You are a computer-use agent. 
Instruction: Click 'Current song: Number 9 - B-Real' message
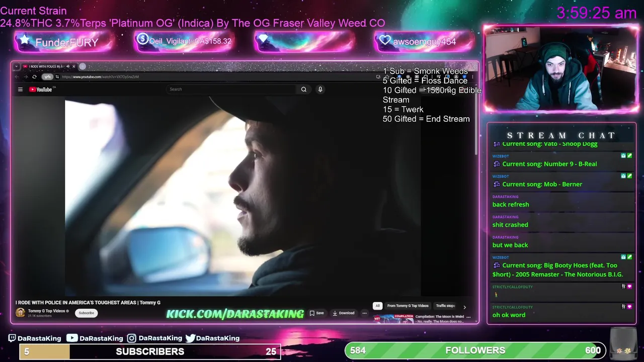click(549, 164)
